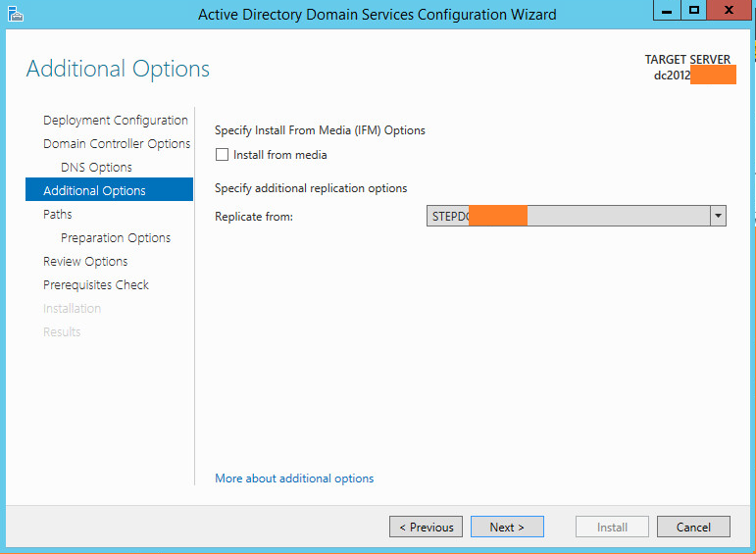Switch to the Review Options step

[85, 262]
